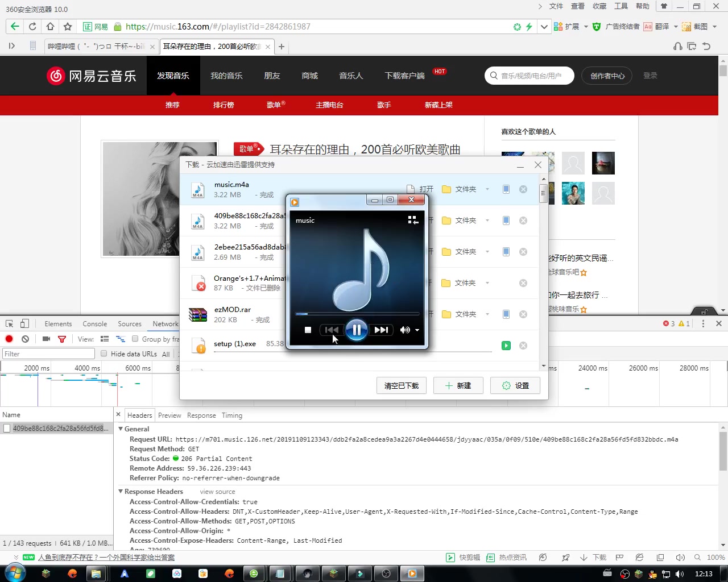The image size is (728, 582).
Task: Switch player to library view icon
Action: 413,220
